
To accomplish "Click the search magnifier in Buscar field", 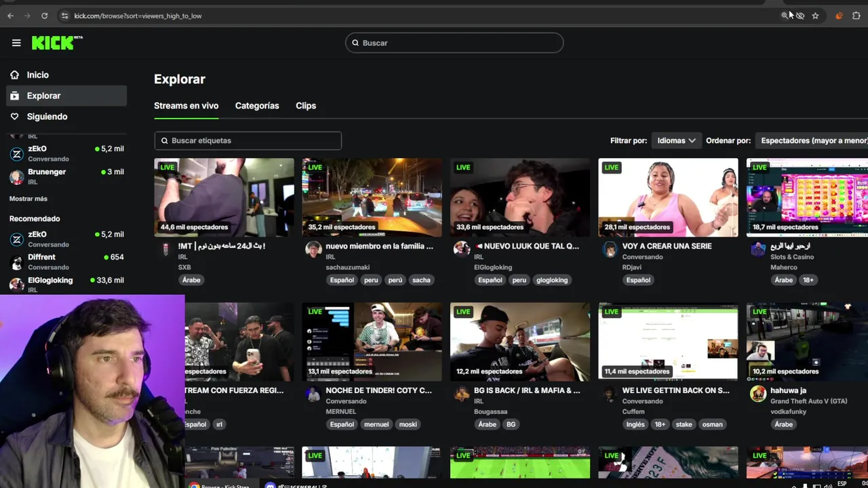I will [x=355, y=43].
